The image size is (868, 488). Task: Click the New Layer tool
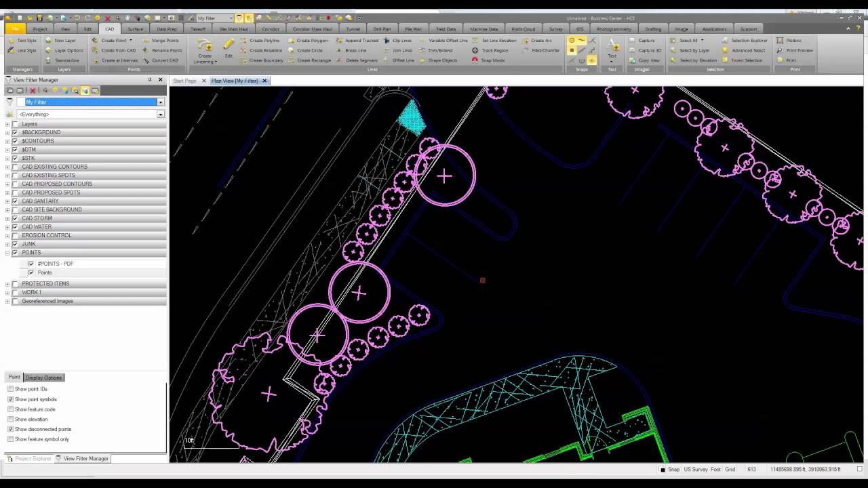point(60,40)
